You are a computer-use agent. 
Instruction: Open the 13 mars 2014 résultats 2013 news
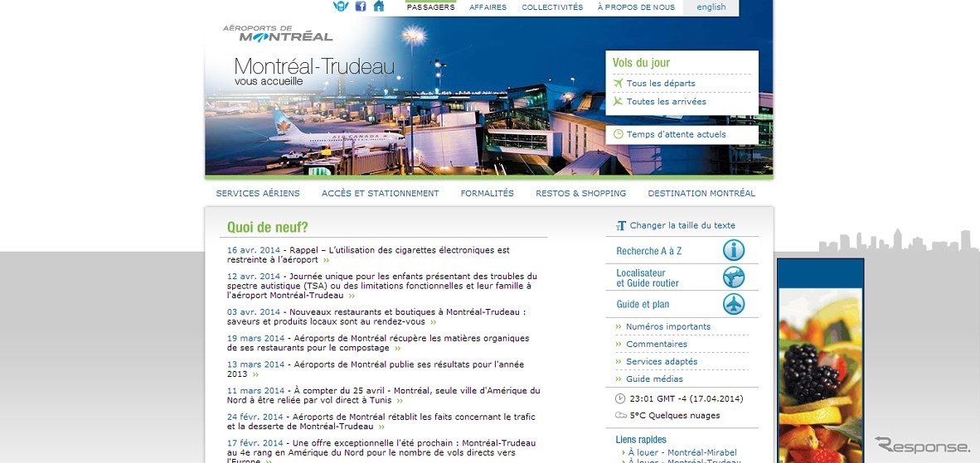pyautogui.click(x=376, y=369)
